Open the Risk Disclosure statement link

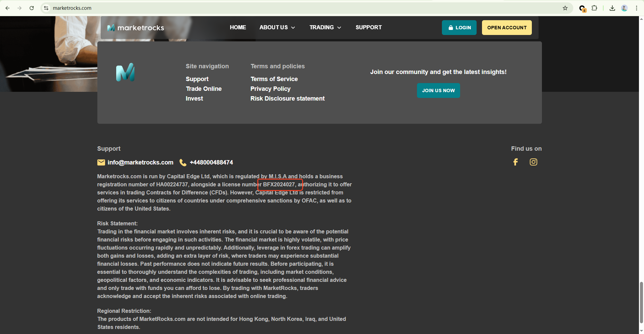(x=288, y=99)
